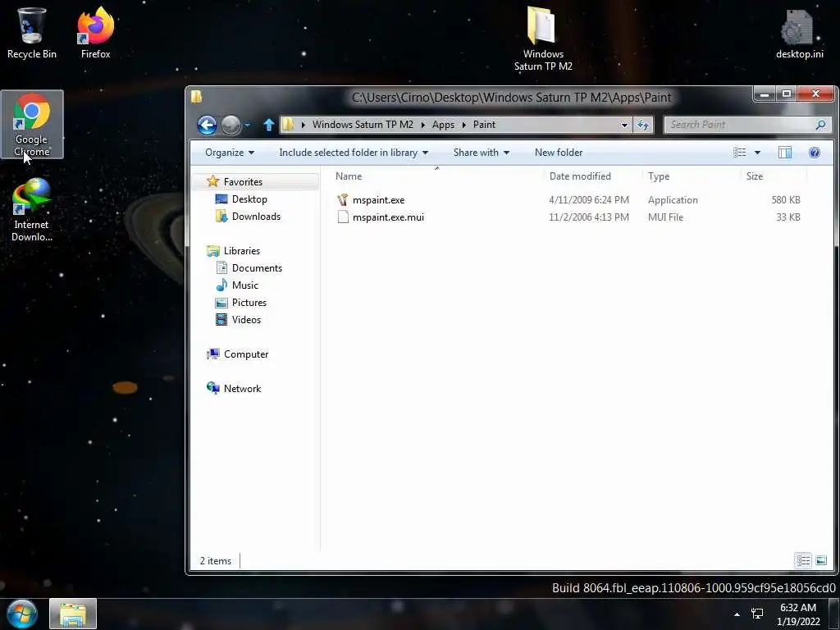Select the Google Chrome desktop shortcut
The width and height of the screenshot is (840, 630).
(32, 124)
